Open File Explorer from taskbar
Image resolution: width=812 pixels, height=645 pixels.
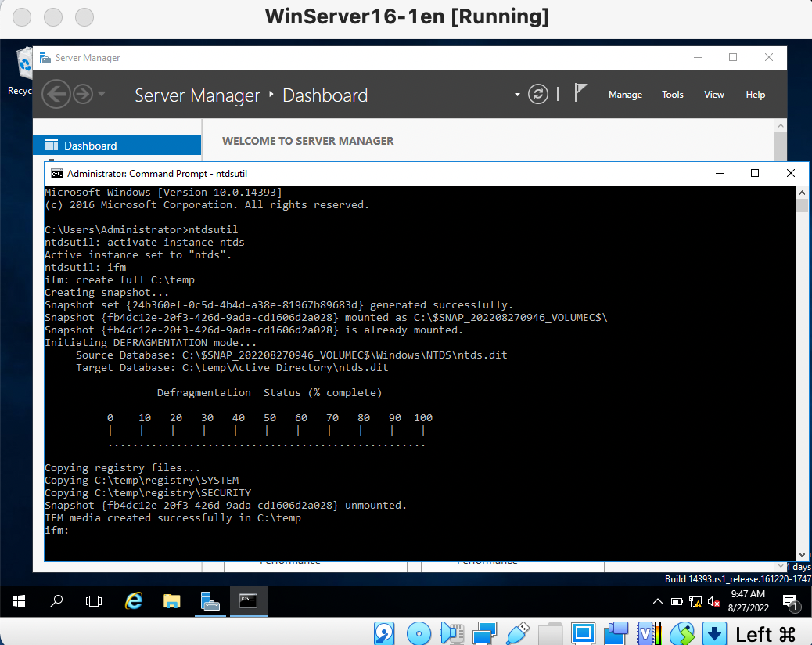point(171,601)
